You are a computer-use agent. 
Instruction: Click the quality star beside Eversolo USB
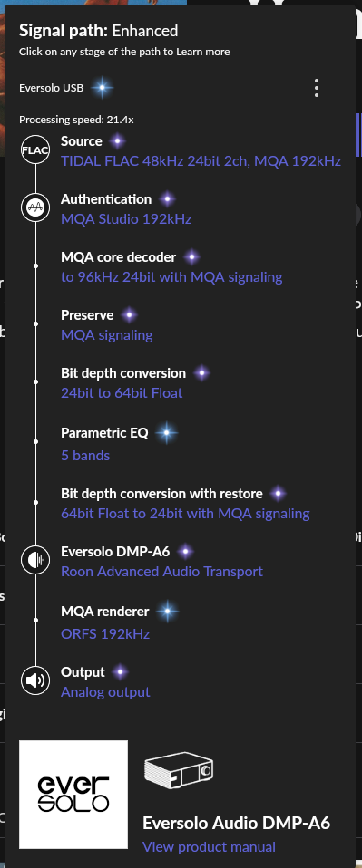pyautogui.click(x=102, y=88)
